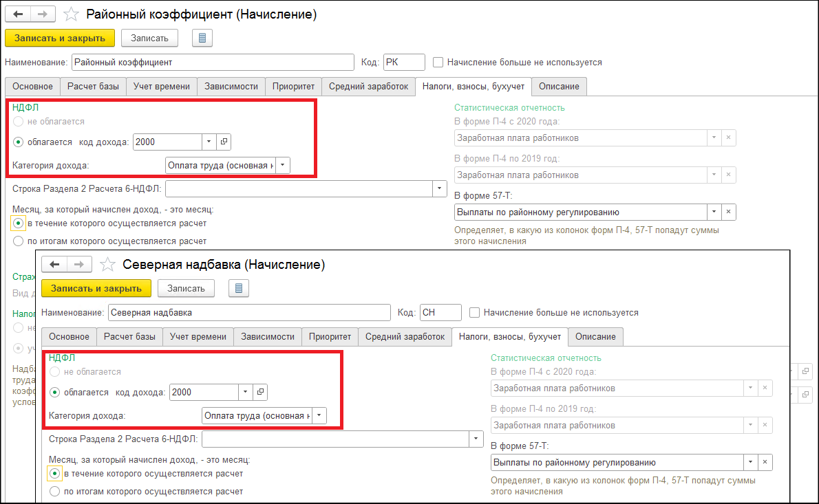The width and height of the screenshot is (819, 504).
Task: Open the код дохода 2000 item in Районный коэффициент
Action: 224,142
